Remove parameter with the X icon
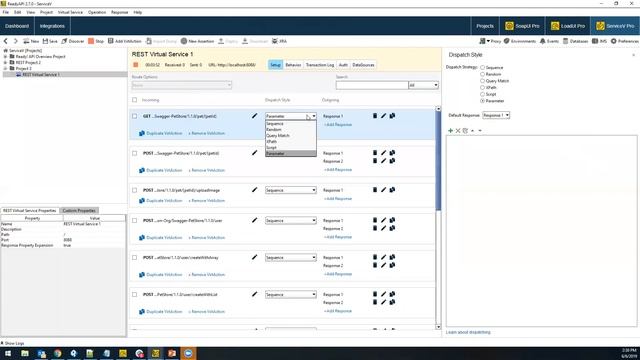640x360 pixels. point(458,131)
